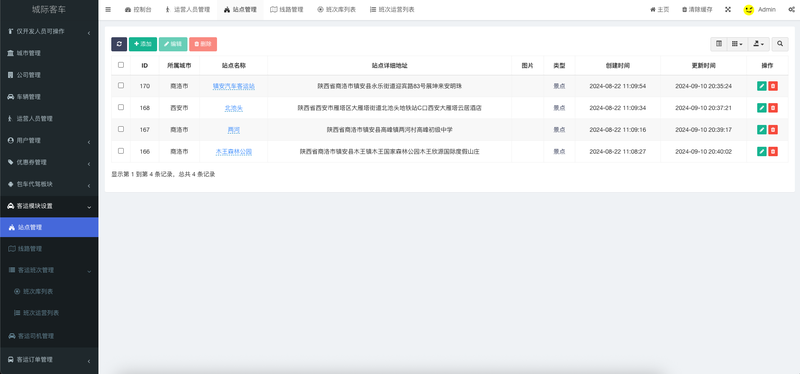
Task: Tick the checkbox for row ID 166
Action: click(121, 151)
